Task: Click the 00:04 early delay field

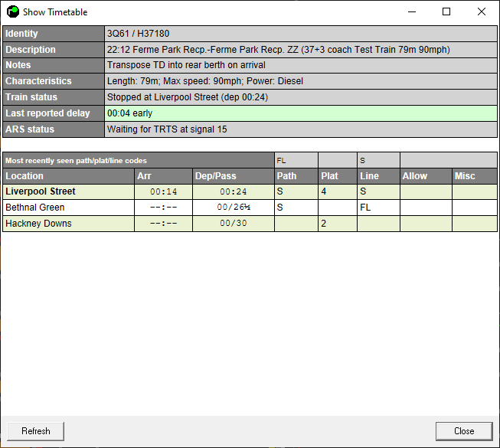Action: [x=130, y=113]
